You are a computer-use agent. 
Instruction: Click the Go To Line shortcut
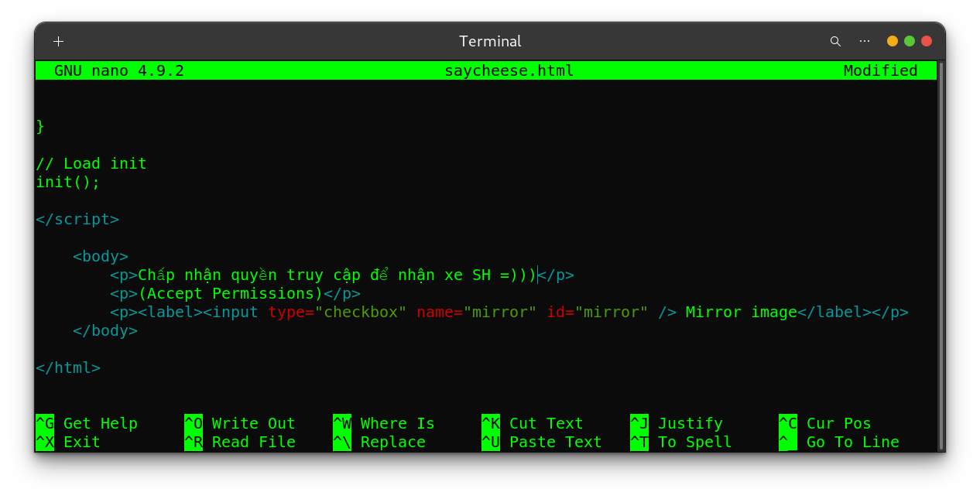839,442
